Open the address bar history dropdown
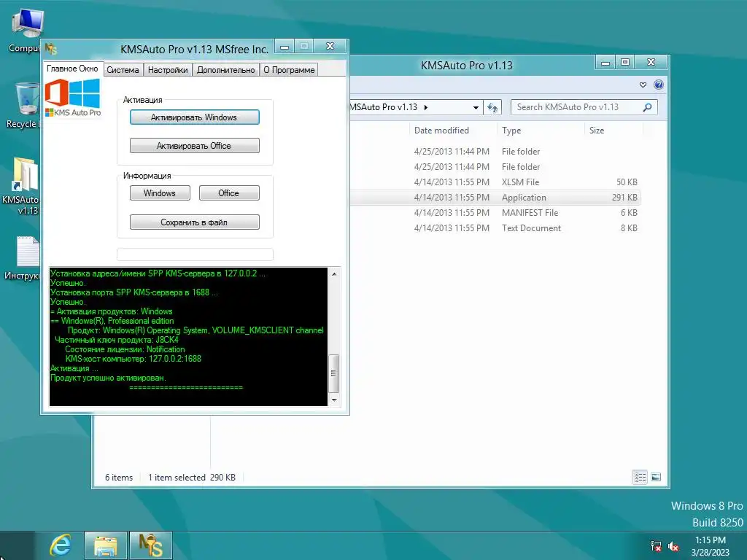Image resolution: width=747 pixels, height=560 pixels. coord(476,108)
